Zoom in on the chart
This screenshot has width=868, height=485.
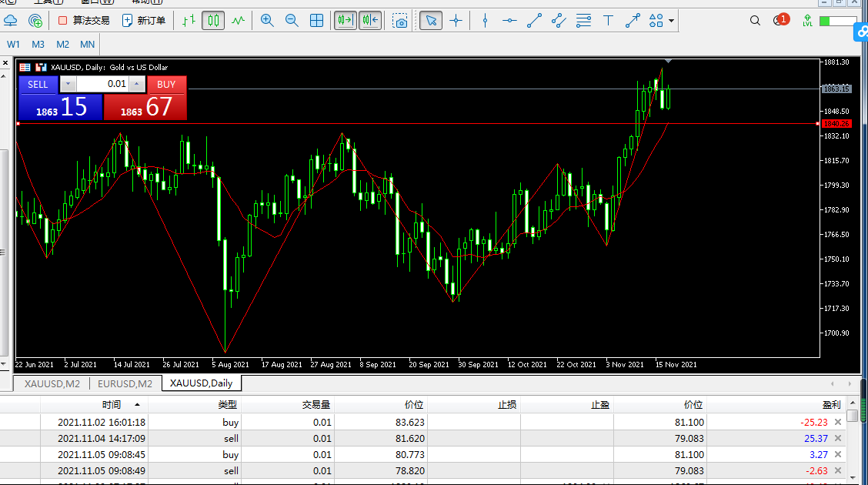point(267,21)
